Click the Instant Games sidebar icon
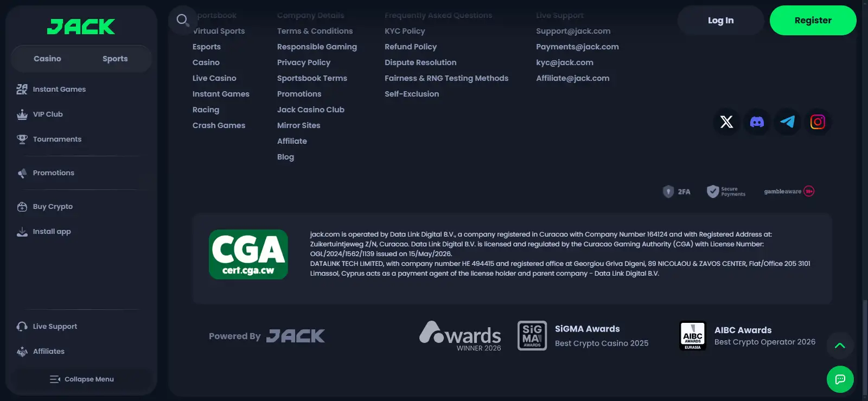This screenshot has width=868, height=401. tap(22, 89)
